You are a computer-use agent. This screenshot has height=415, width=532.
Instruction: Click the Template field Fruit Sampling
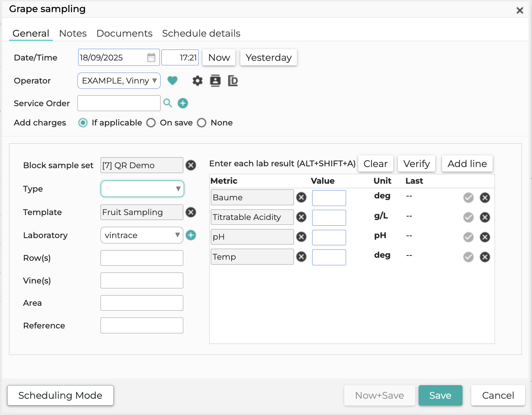point(142,212)
